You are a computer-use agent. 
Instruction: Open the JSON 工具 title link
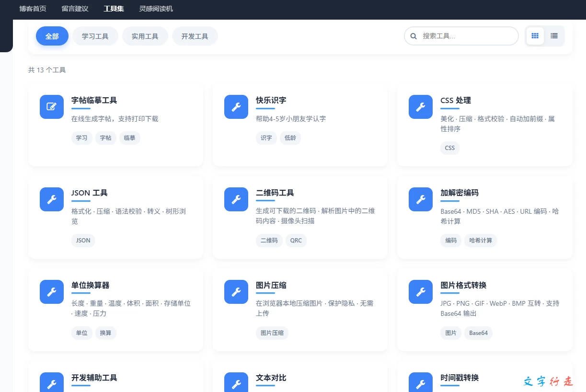click(90, 193)
